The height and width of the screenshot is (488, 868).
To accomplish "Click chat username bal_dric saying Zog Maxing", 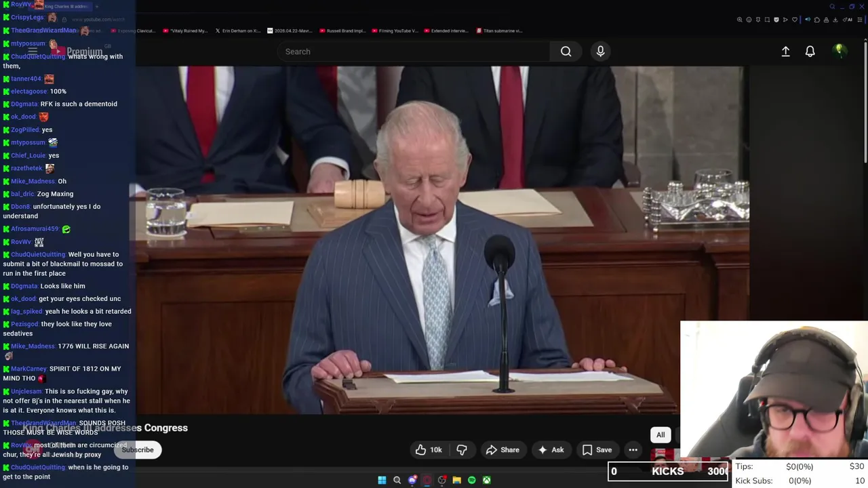I will [x=22, y=194].
